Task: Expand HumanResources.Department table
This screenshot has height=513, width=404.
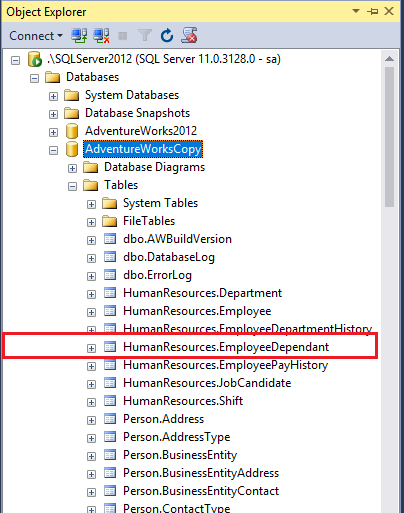Action: coord(91,294)
